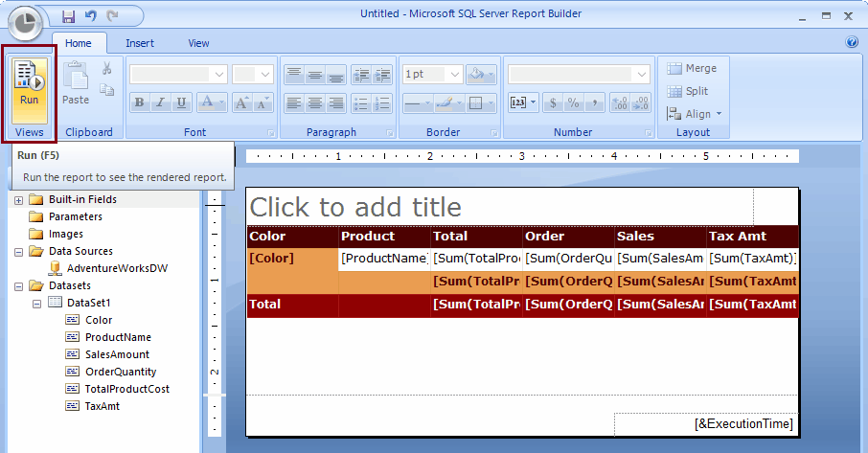Toggle underline formatting
Image resolution: width=868 pixels, height=453 pixels.
[x=181, y=102]
